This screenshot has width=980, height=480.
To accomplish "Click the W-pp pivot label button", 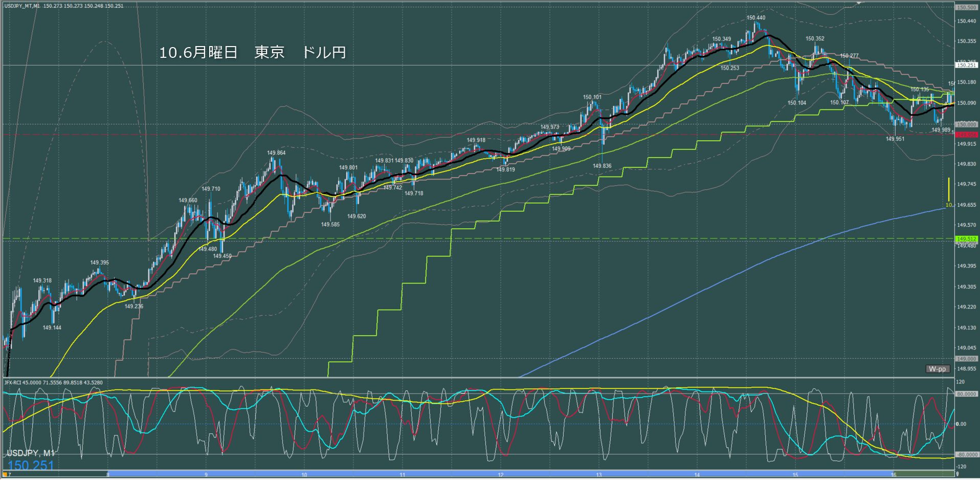I will coord(938,369).
